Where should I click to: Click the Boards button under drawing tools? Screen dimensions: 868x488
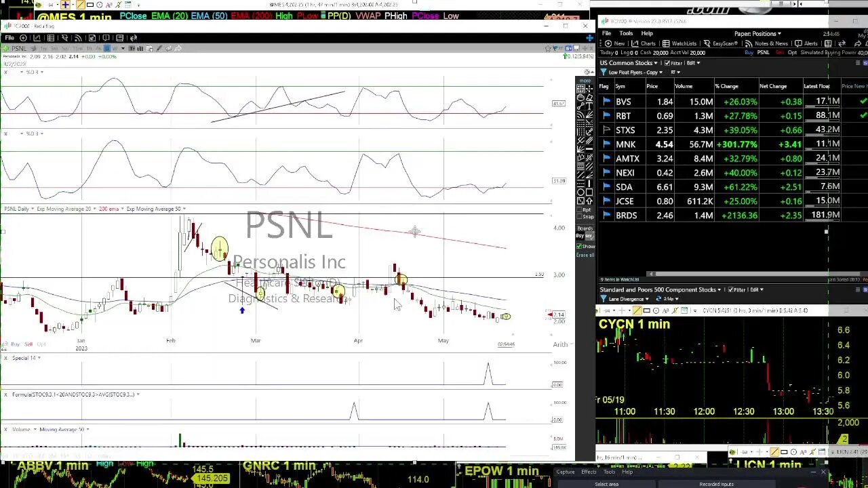click(x=585, y=228)
